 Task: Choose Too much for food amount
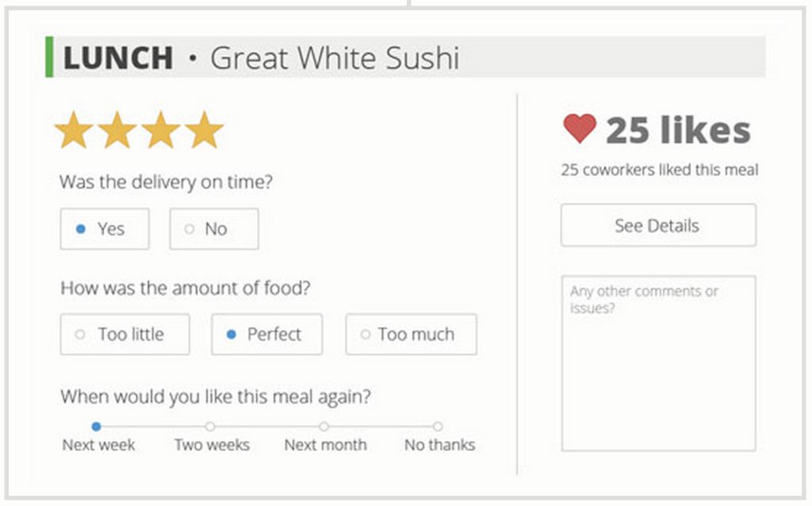click(411, 335)
